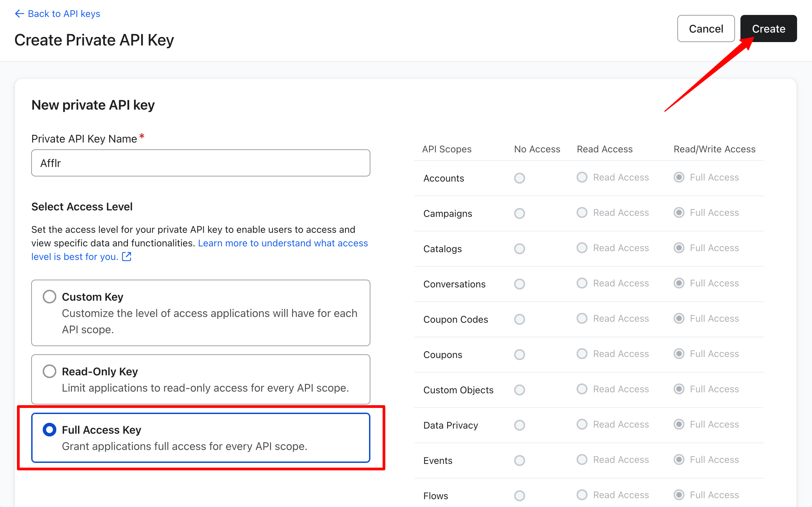This screenshot has width=812, height=507.
Task: Choose Read Access for Flows
Action: (x=582, y=495)
